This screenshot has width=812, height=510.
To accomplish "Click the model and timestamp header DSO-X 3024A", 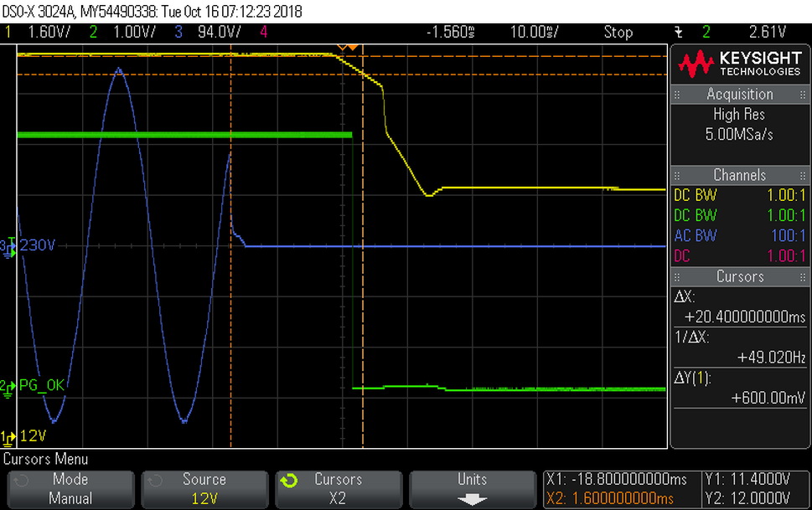I will (152, 11).
